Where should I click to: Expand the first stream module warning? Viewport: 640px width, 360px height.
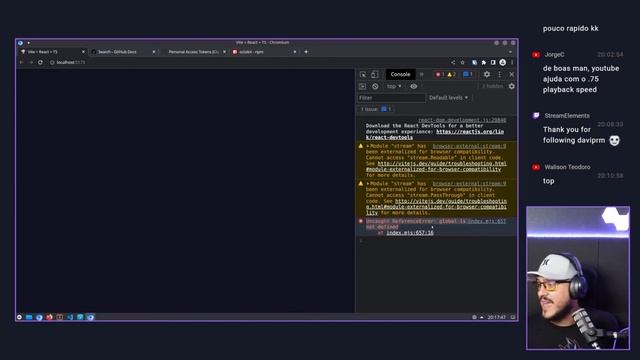click(x=367, y=146)
